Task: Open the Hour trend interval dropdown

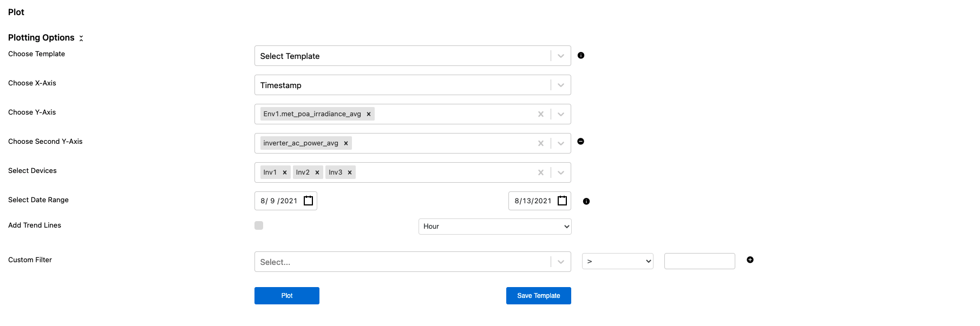Action: pyautogui.click(x=495, y=227)
